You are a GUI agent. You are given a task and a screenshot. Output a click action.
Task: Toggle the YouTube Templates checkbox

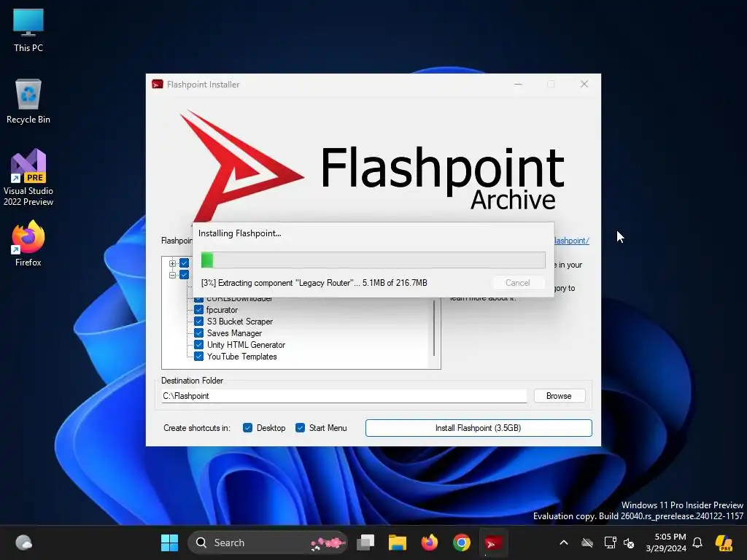(x=199, y=356)
